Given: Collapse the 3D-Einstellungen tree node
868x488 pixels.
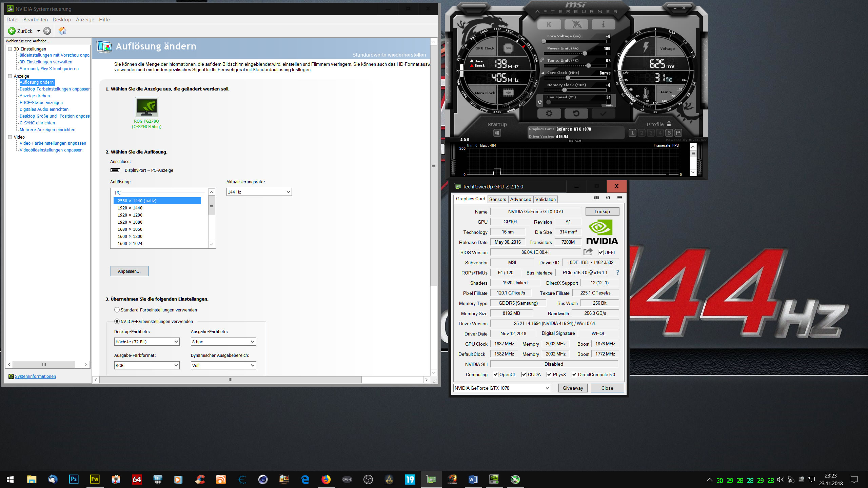Looking at the screenshot, I should (10, 49).
